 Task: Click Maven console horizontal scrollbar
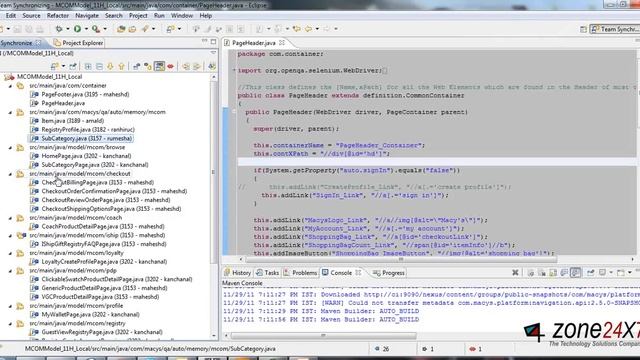tap(322, 336)
